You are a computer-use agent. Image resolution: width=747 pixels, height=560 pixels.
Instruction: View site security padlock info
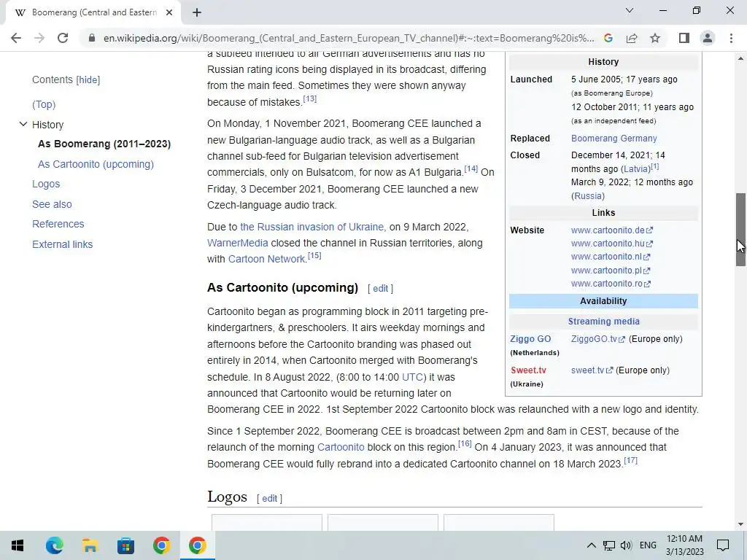pyautogui.click(x=91, y=38)
